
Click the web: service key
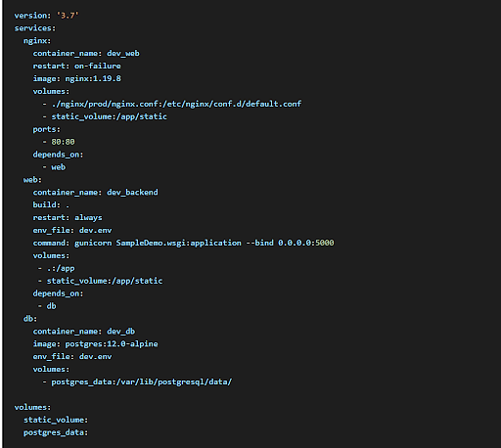click(x=32, y=180)
